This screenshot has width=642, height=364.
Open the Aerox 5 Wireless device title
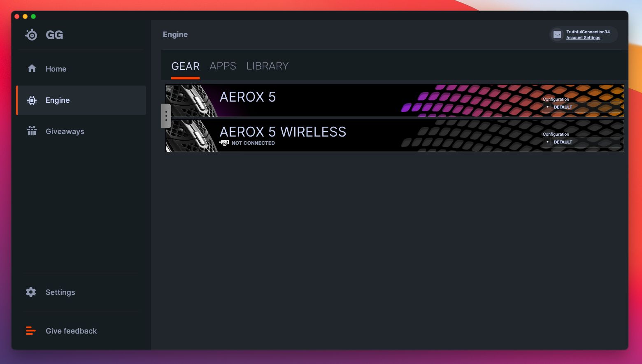click(x=283, y=132)
